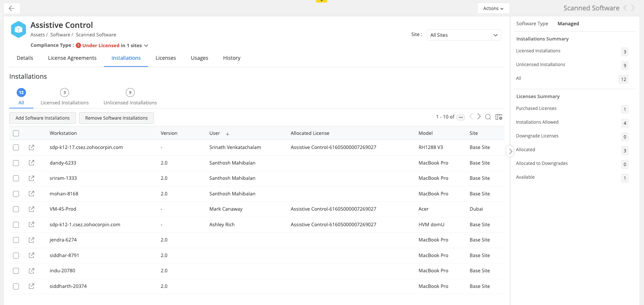Open the column chooser settings icon
This screenshot has width=644, height=305.
(499, 117)
